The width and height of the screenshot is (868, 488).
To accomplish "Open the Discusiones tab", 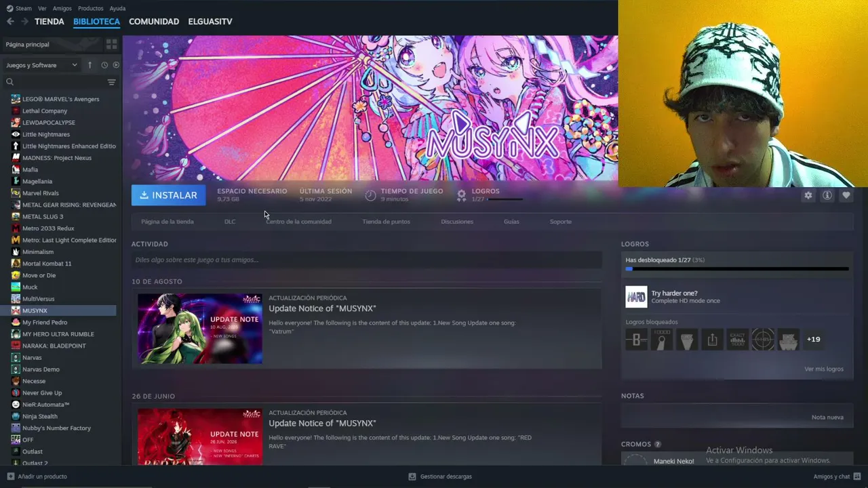I will tap(457, 222).
